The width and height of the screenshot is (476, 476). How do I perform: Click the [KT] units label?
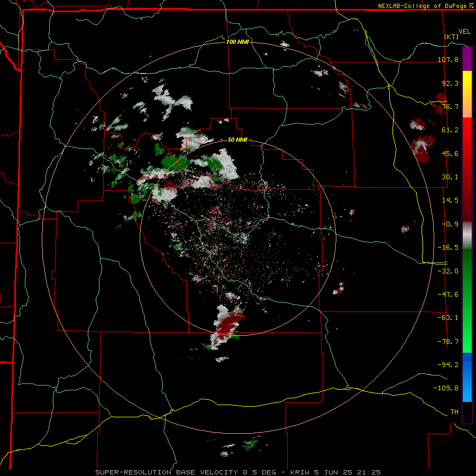[x=452, y=36]
